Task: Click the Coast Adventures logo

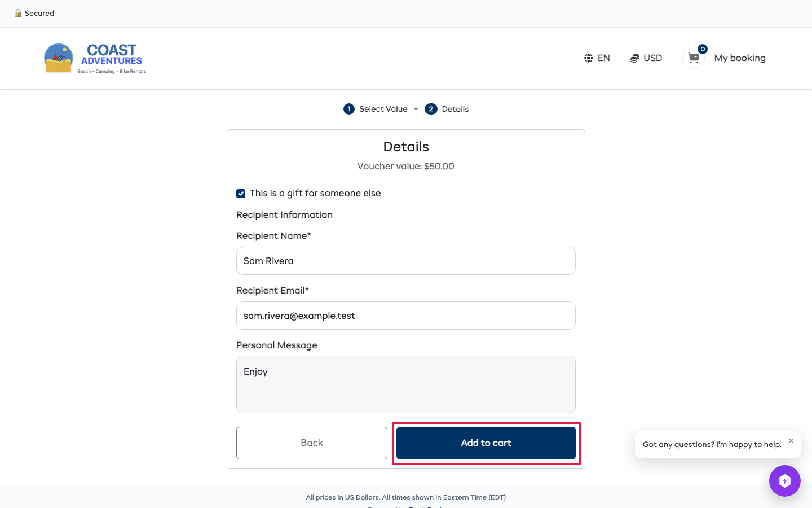Action: [95, 59]
